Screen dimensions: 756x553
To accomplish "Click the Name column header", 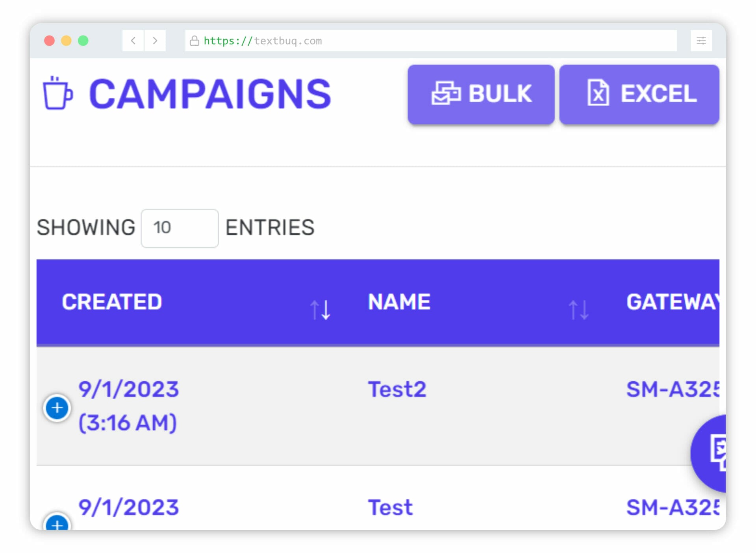I will 399,302.
